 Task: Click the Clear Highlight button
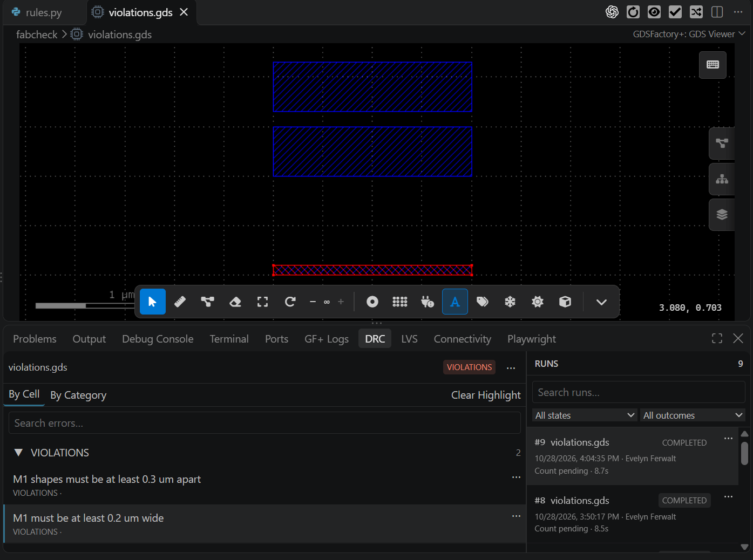click(486, 395)
